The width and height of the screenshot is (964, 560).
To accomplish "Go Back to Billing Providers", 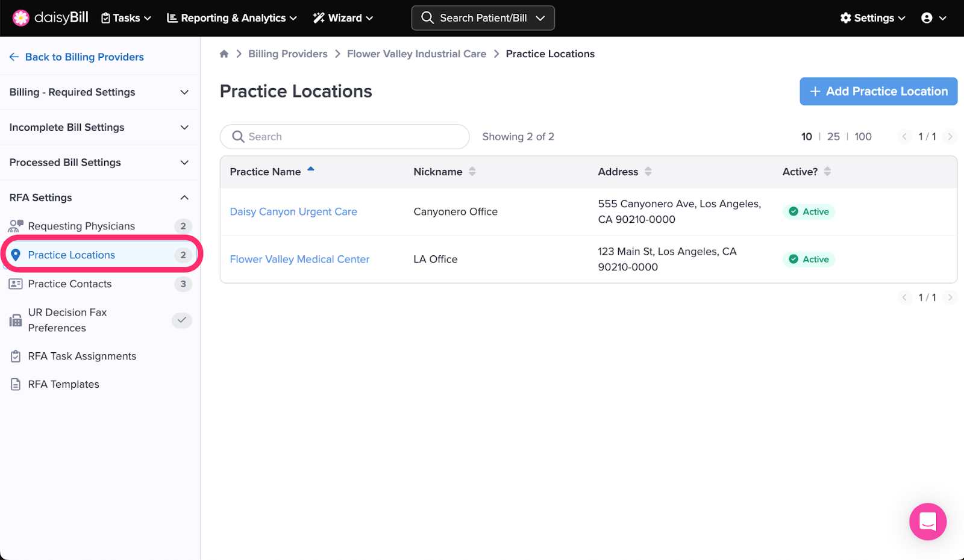I will 77,57.
